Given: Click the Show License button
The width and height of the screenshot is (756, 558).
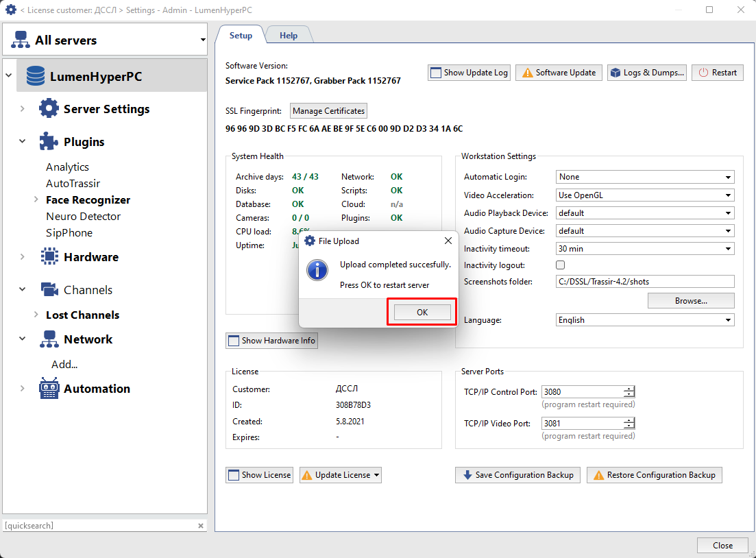Looking at the screenshot, I should click(259, 475).
